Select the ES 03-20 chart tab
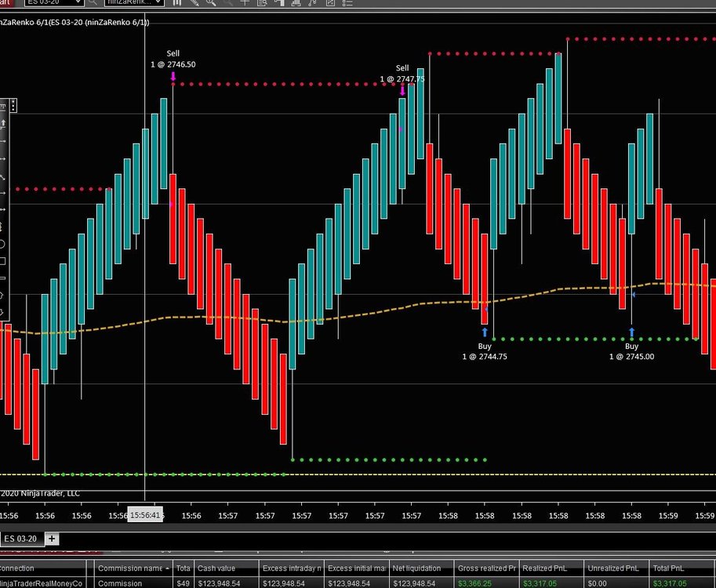Viewport: 716px width, 588px height. tap(21, 539)
